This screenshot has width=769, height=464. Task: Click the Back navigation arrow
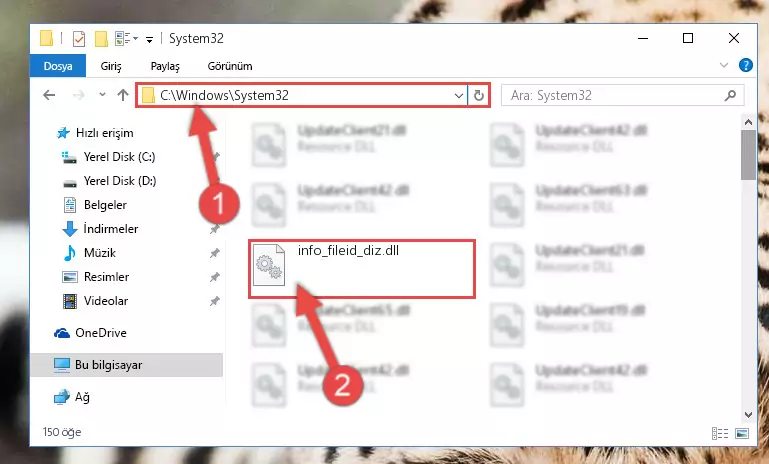coord(49,95)
